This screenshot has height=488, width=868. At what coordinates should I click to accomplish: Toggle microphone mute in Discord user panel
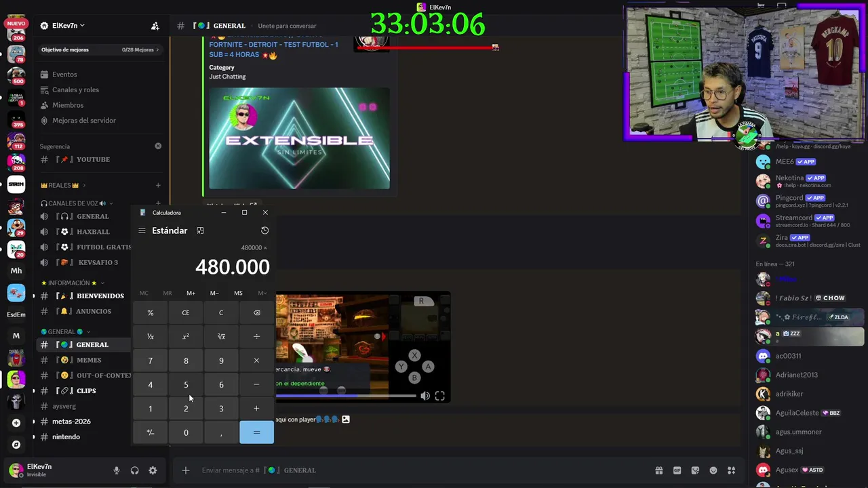[117, 470]
